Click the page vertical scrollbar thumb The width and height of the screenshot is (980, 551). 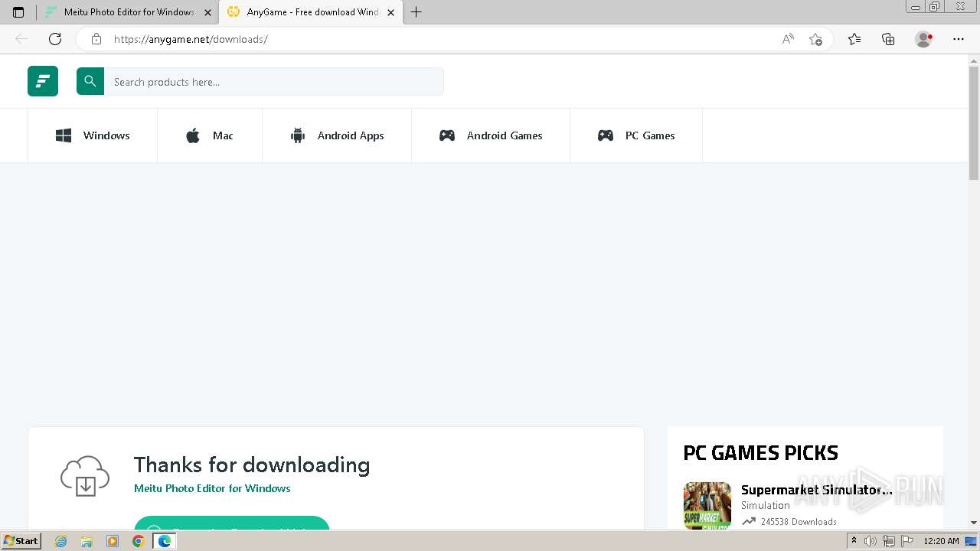point(974,122)
